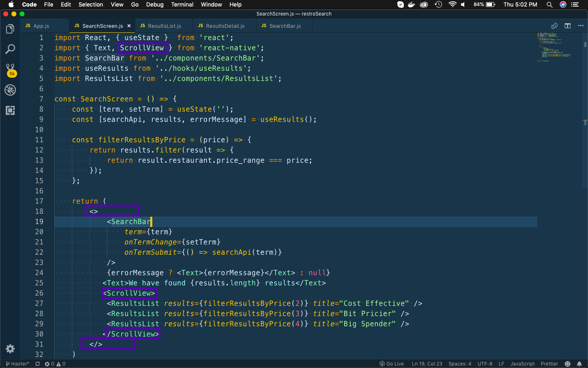Viewport: 588px width, 368px height.
Task: Click the '../hooks/useResults' import path
Action: click(x=201, y=68)
